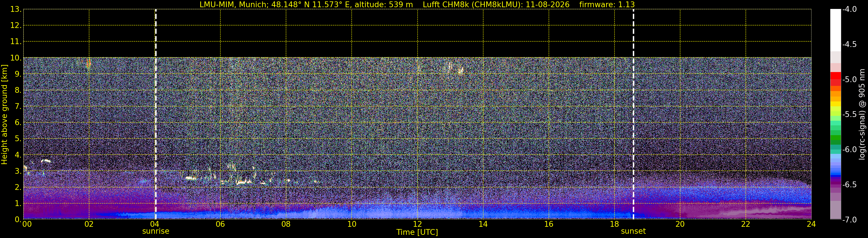Click the plot title with 'LMU-MIM, Munich'
The image size is (868, 238).
[417, 5]
